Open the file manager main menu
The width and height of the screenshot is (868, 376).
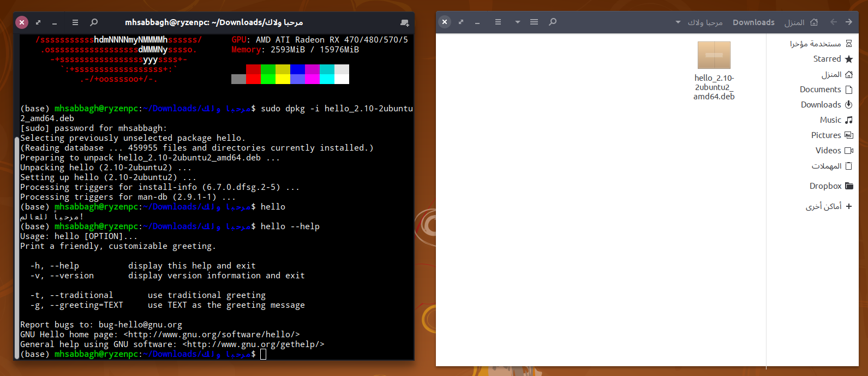point(498,22)
